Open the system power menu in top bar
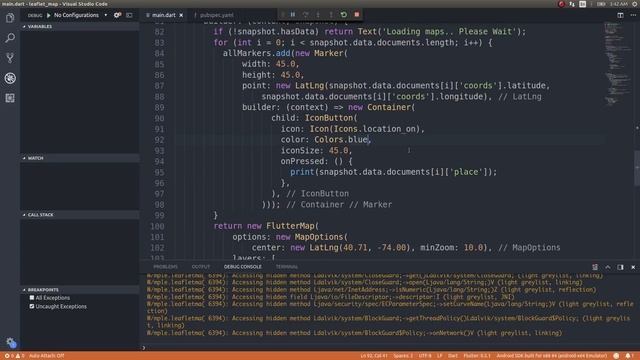 [x=635, y=4]
